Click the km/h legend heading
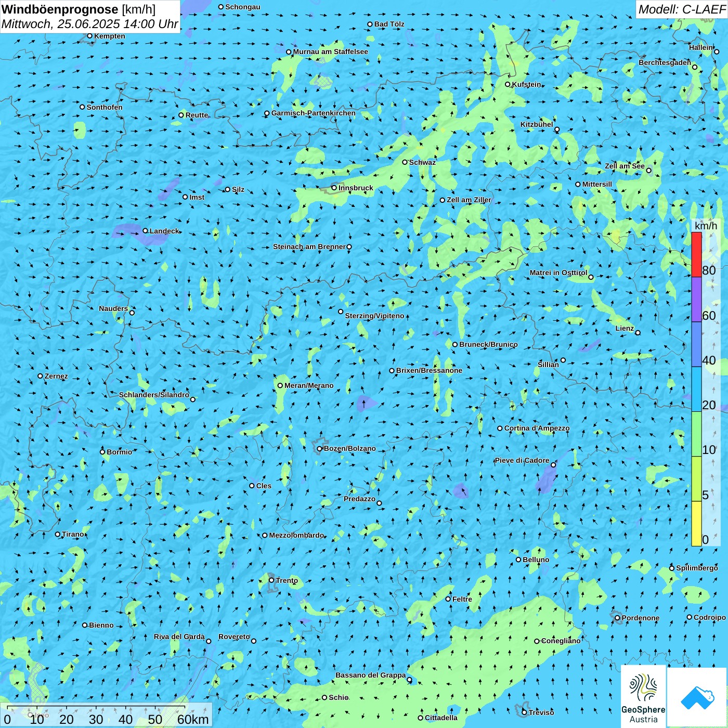The width and height of the screenshot is (728, 728). point(706,226)
